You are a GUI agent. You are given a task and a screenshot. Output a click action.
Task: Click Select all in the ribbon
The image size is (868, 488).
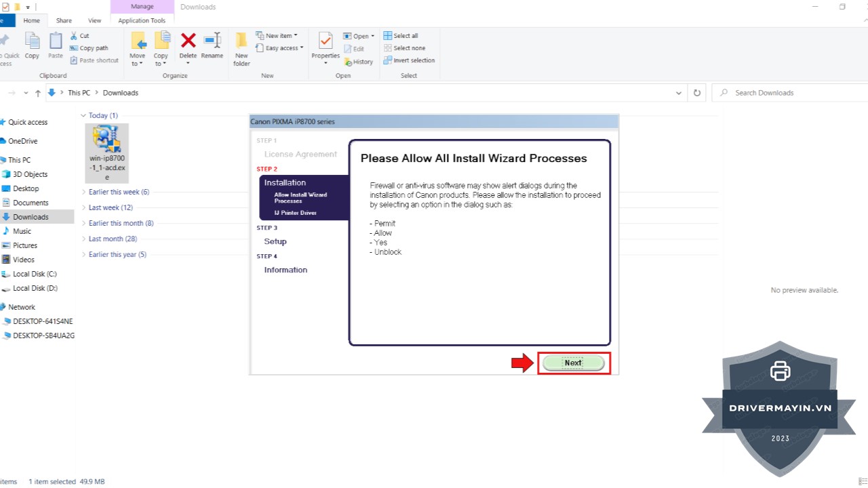point(405,36)
